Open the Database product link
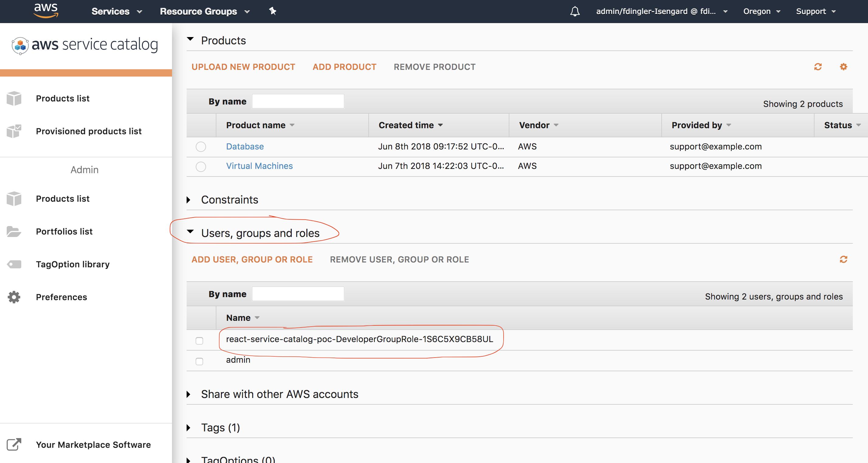The width and height of the screenshot is (868, 463). pyautogui.click(x=245, y=146)
